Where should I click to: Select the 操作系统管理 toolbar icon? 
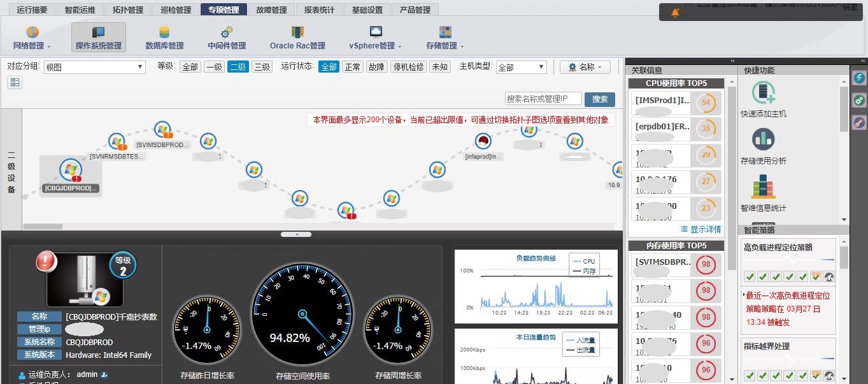coord(97,32)
